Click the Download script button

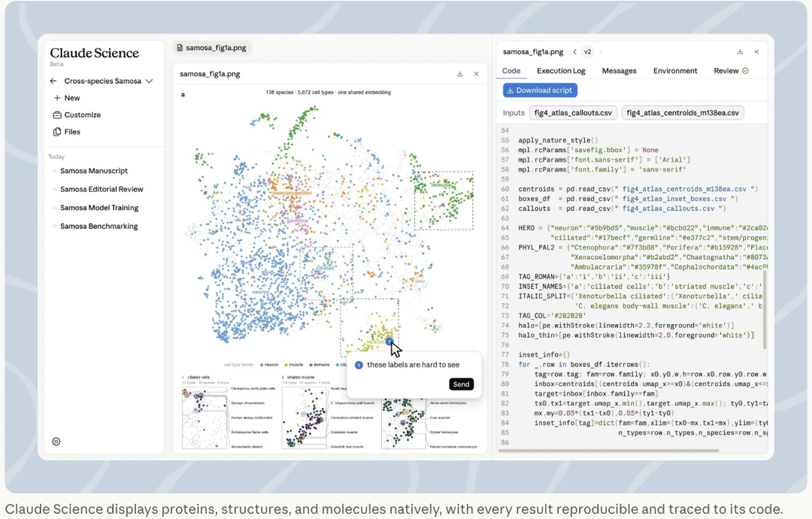[540, 90]
